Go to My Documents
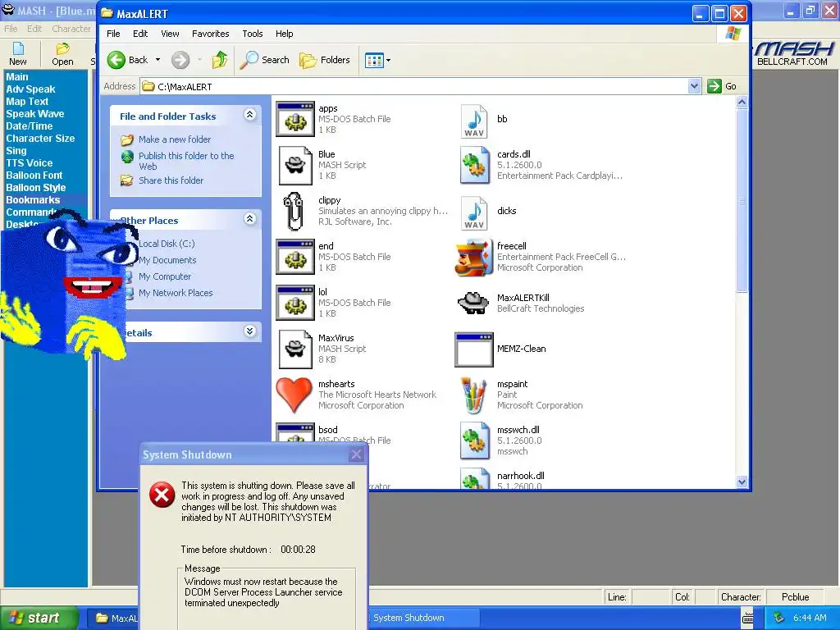The width and height of the screenshot is (840, 630). tap(167, 260)
